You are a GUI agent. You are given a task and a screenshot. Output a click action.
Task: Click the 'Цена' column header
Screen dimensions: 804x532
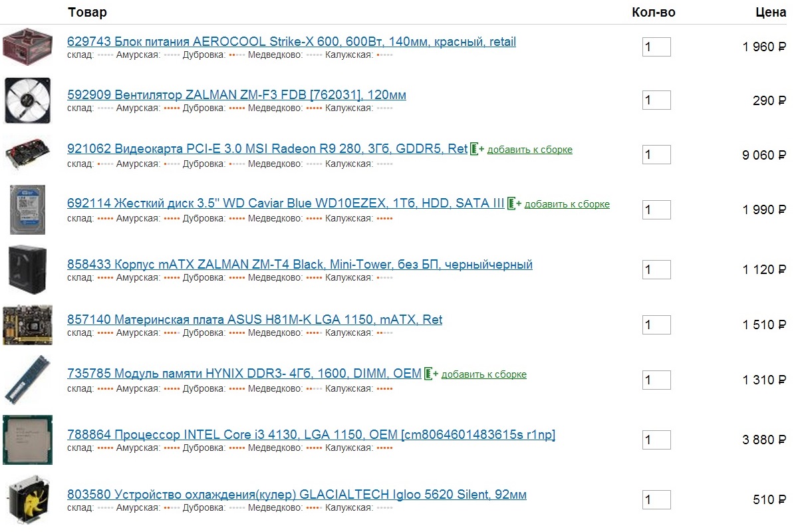click(x=771, y=12)
